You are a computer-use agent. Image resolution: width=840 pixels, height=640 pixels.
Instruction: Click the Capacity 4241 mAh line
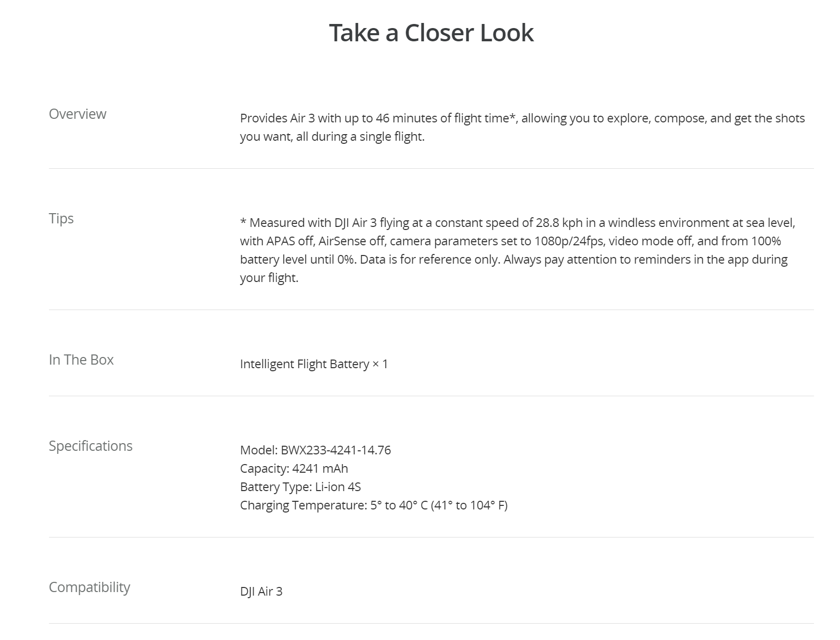(x=294, y=469)
